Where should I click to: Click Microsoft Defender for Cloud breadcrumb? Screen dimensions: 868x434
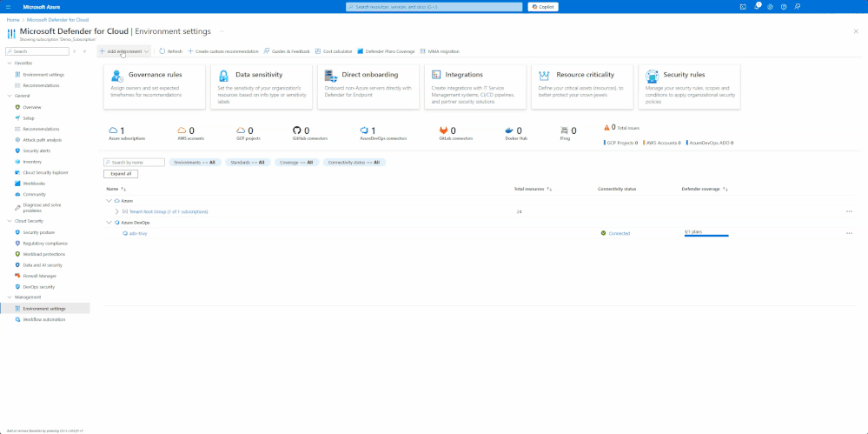tap(57, 20)
